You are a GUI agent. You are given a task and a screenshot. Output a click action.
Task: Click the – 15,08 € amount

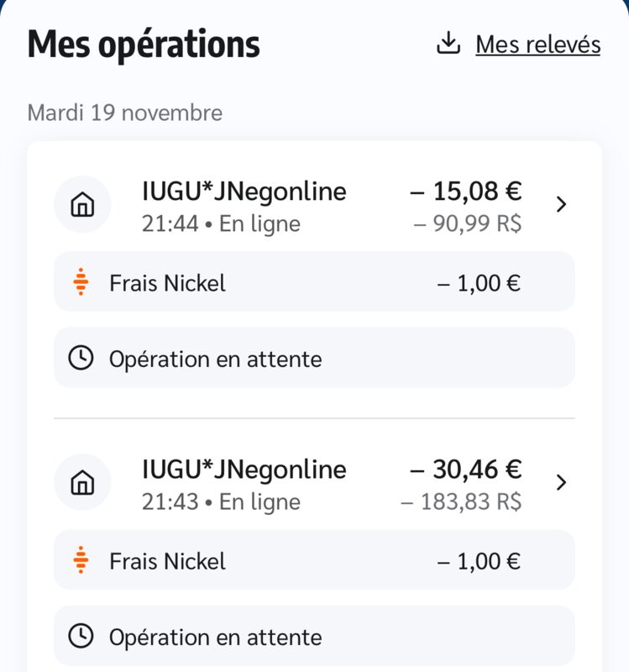pyautogui.click(x=466, y=192)
